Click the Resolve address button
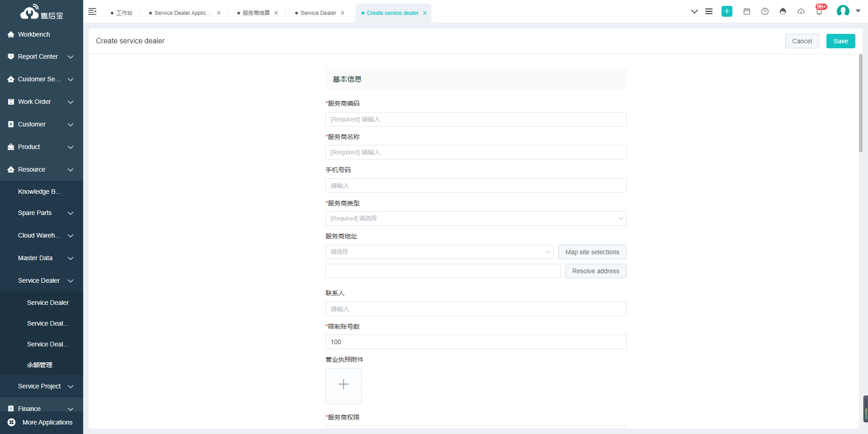This screenshot has height=434, width=868. 596,271
